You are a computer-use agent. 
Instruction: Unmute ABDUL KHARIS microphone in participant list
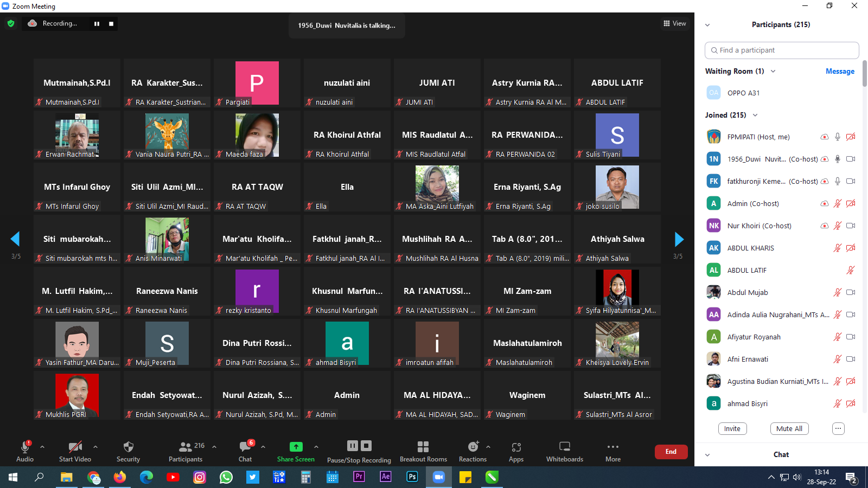[837, 248]
